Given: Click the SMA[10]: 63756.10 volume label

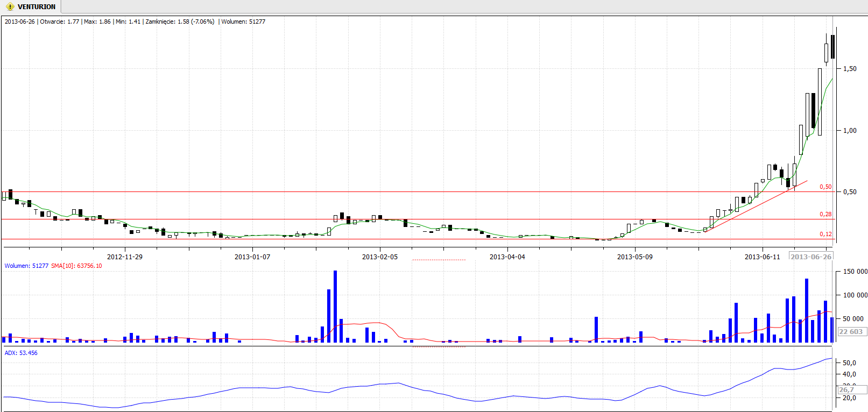Looking at the screenshot, I should point(76,266).
